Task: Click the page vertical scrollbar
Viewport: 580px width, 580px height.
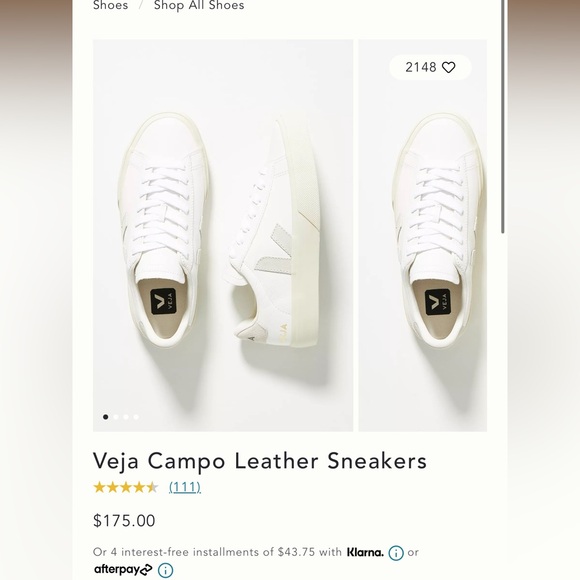Action: tap(503, 117)
